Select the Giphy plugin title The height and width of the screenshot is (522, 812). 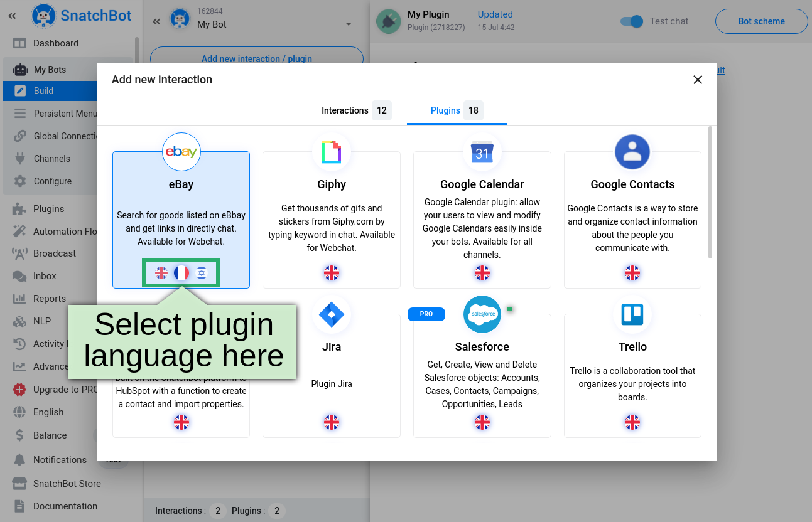click(x=332, y=184)
